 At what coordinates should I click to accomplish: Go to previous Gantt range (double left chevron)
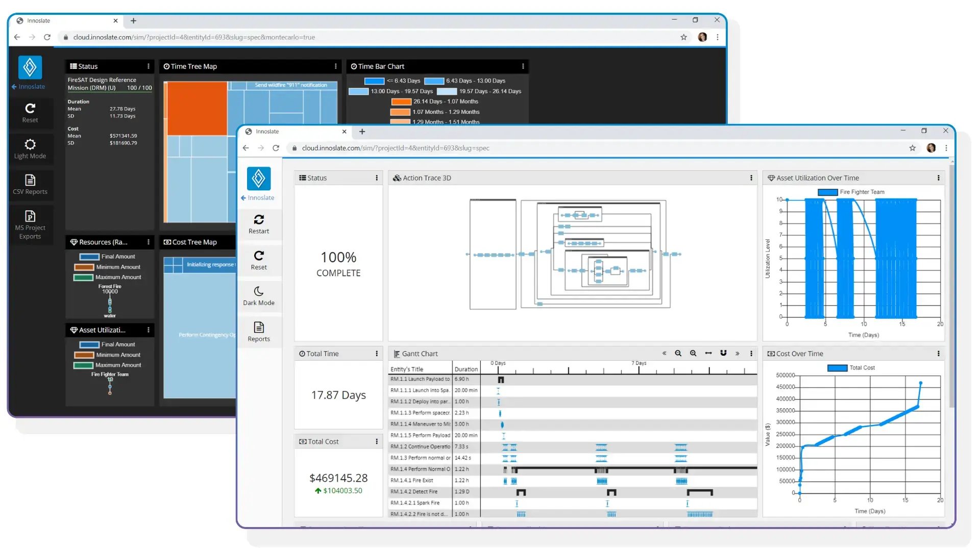pyautogui.click(x=664, y=354)
